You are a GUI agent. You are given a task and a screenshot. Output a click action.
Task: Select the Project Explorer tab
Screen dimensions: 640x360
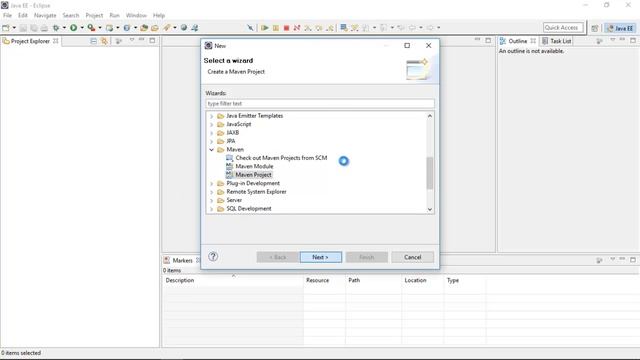(x=30, y=41)
